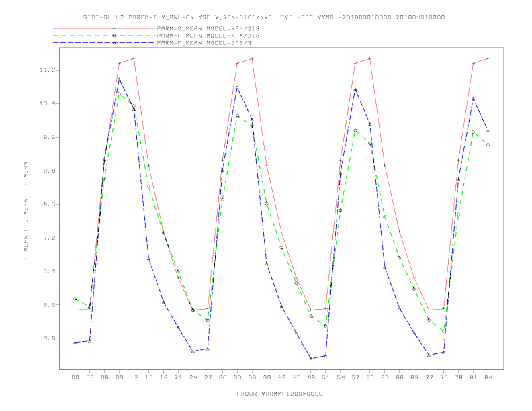Select legend entry PARM=O_MEAN MODEL=NAM/218
The height and width of the screenshot is (411, 532).
coord(208,28)
